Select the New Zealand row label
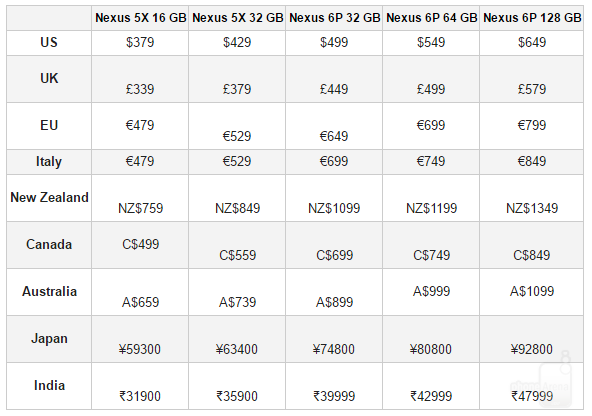The width and height of the screenshot is (592, 416). point(49,197)
